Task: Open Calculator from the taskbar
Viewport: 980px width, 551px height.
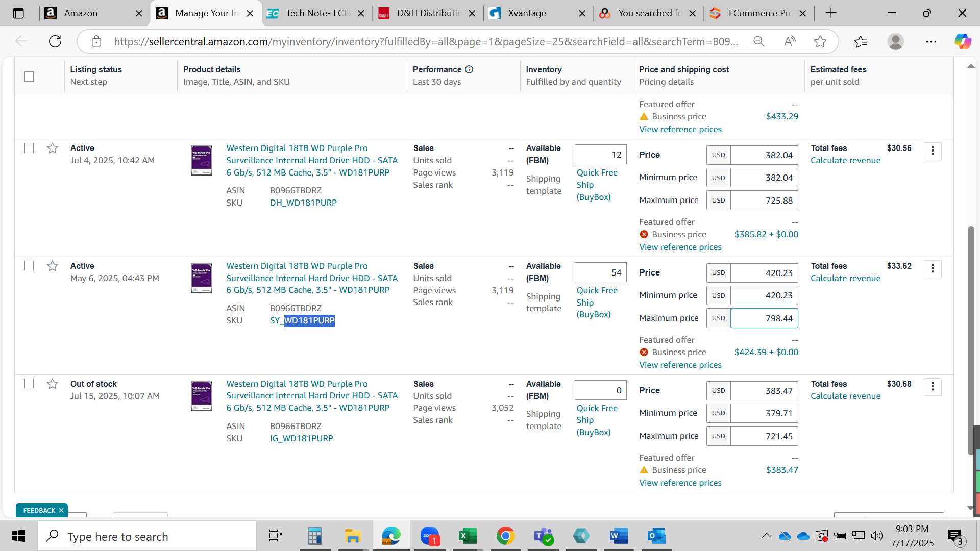Action: [315, 536]
